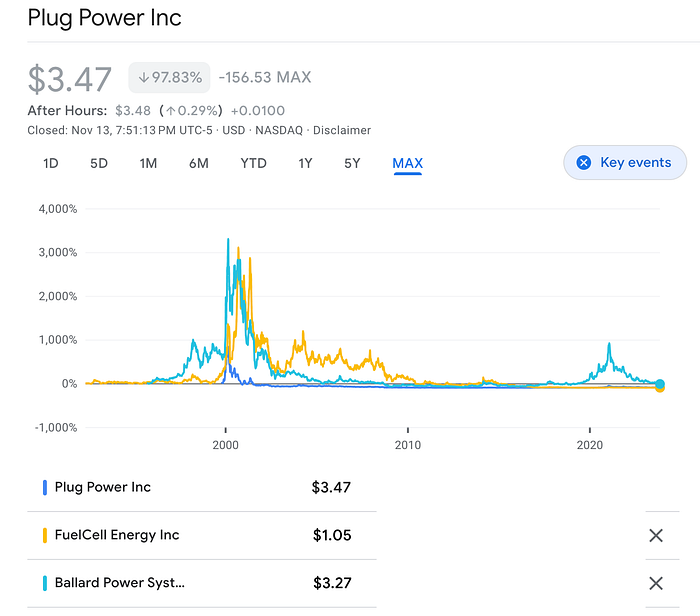Screen dimensions: 700x616
Task: Click the 2010 x-axis label
Action: click(408, 445)
